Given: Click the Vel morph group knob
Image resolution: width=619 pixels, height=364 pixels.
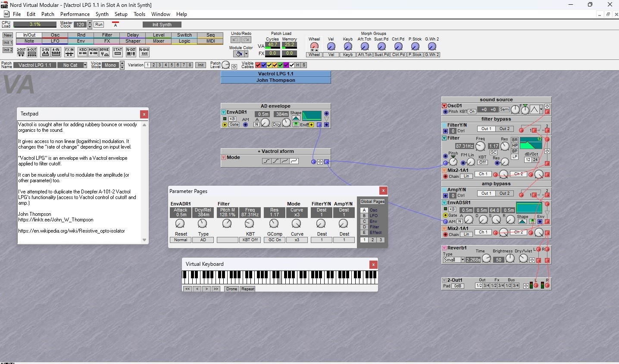Looking at the screenshot, I should click(331, 46).
